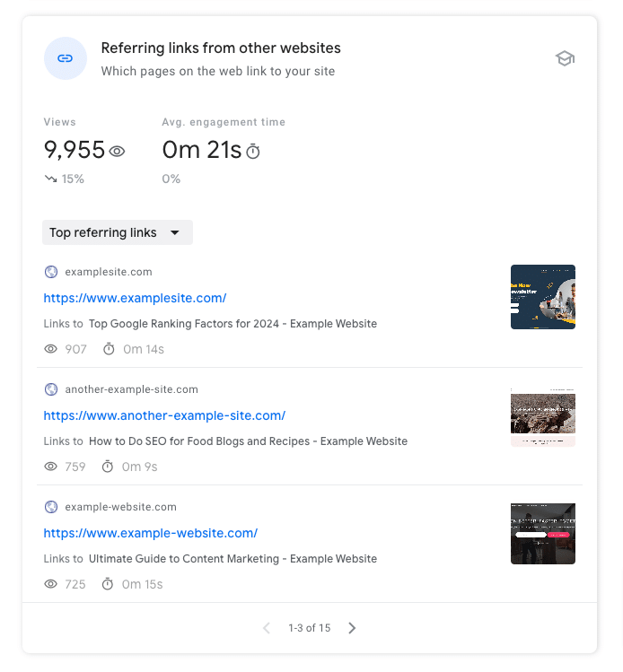623x672 pixels.
Task: Click the globe icon beside example-website.com
Action: 51,507
